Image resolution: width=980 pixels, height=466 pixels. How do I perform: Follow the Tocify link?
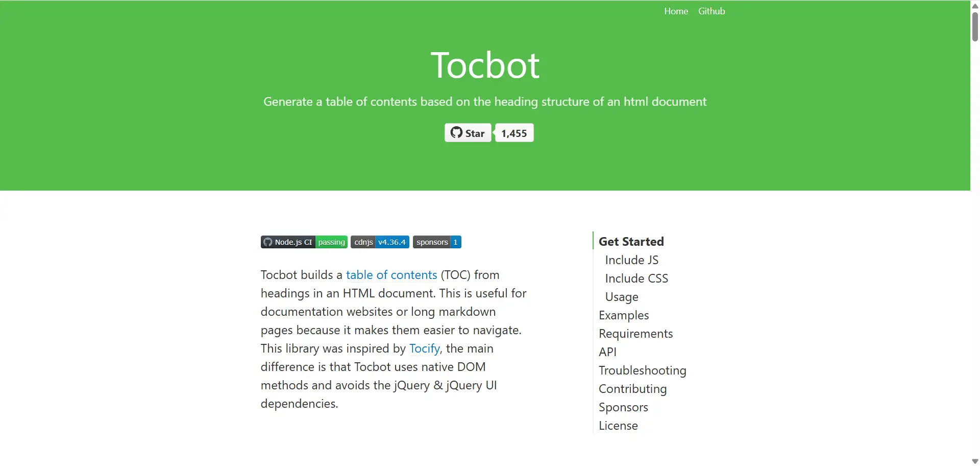[x=425, y=348]
